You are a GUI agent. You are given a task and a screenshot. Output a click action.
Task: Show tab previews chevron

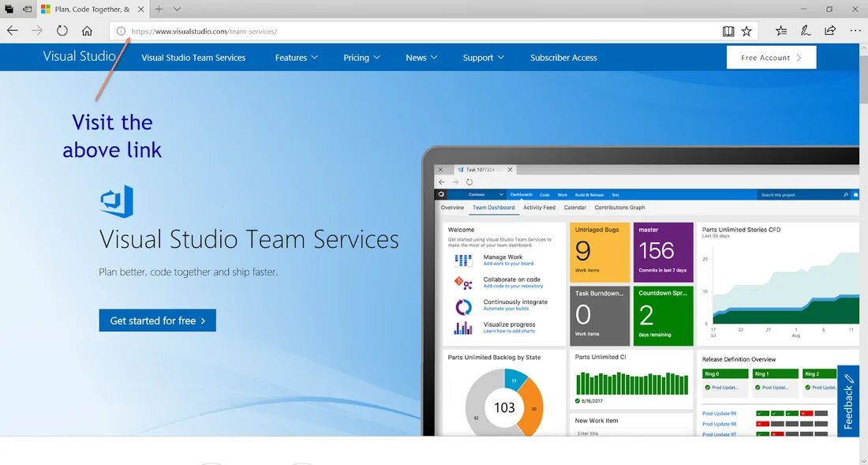[x=177, y=9]
